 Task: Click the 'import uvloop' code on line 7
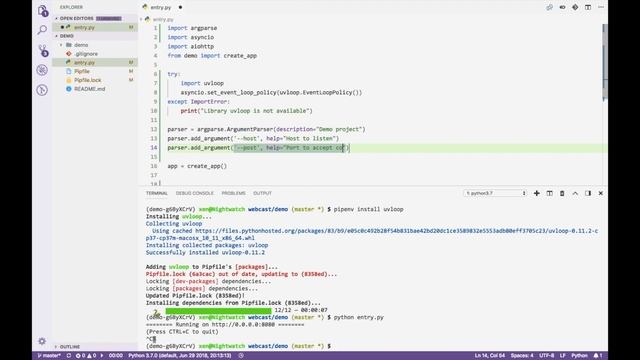point(202,83)
